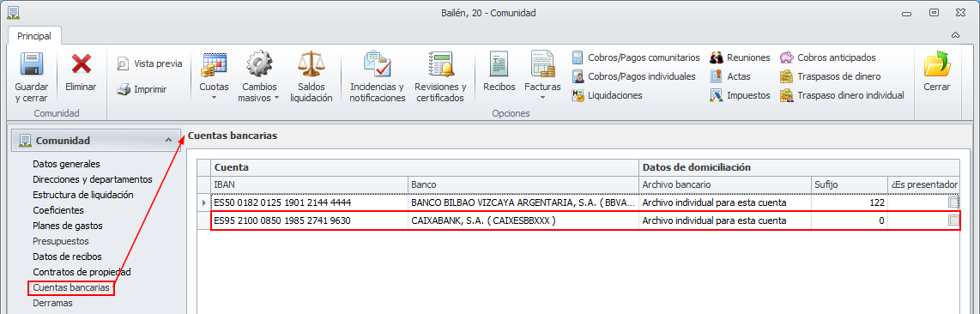This screenshot has width=980, height=314.
Task: Toggle ¿Es presentador checkbox for BBVA account
Action: point(953,202)
